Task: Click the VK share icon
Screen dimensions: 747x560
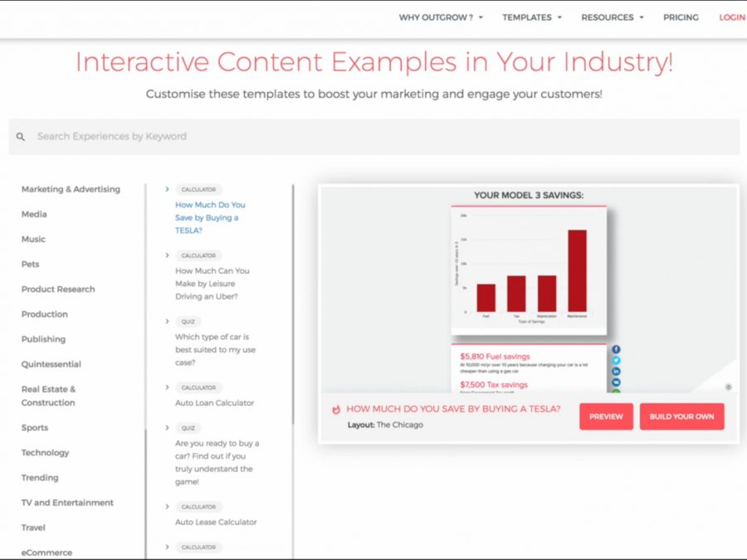Action: (x=617, y=382)
